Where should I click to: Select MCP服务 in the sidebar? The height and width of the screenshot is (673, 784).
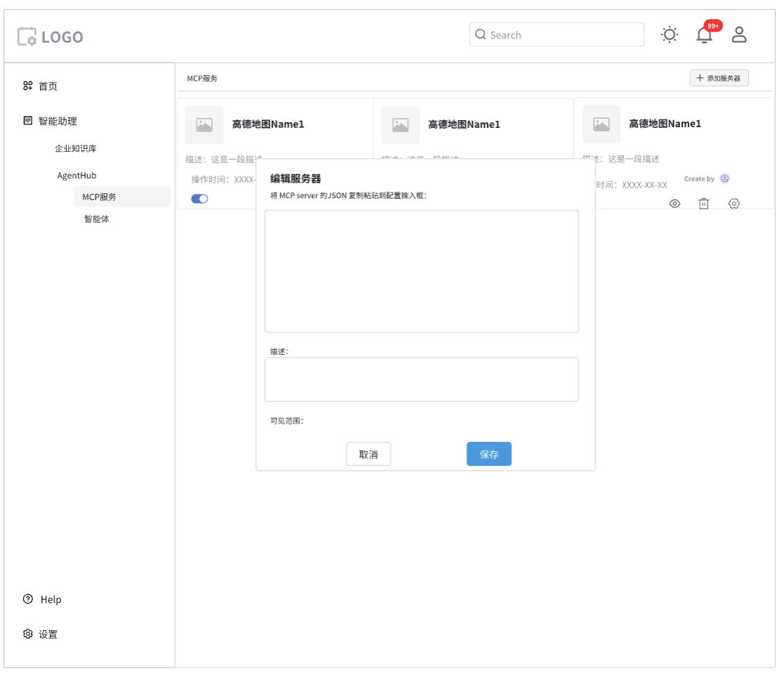click(x=99, y=197)
